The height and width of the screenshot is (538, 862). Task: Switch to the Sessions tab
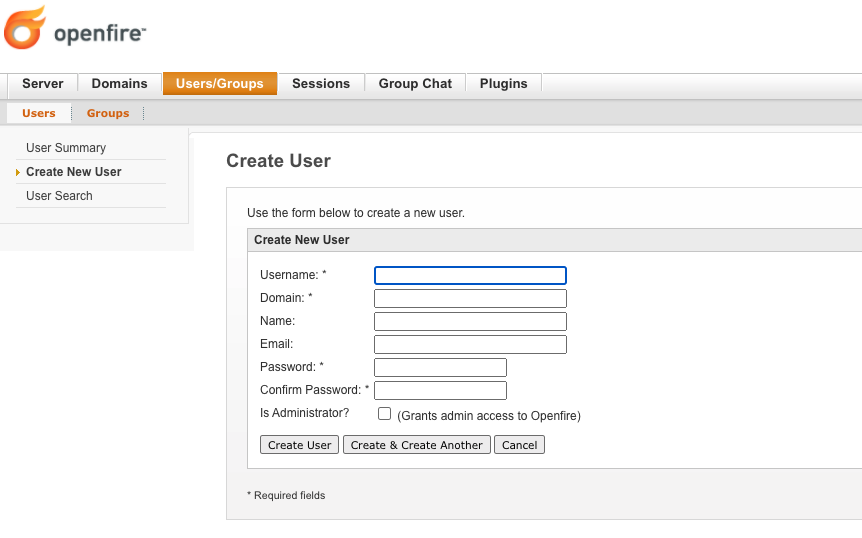click(x=321, y=84)
